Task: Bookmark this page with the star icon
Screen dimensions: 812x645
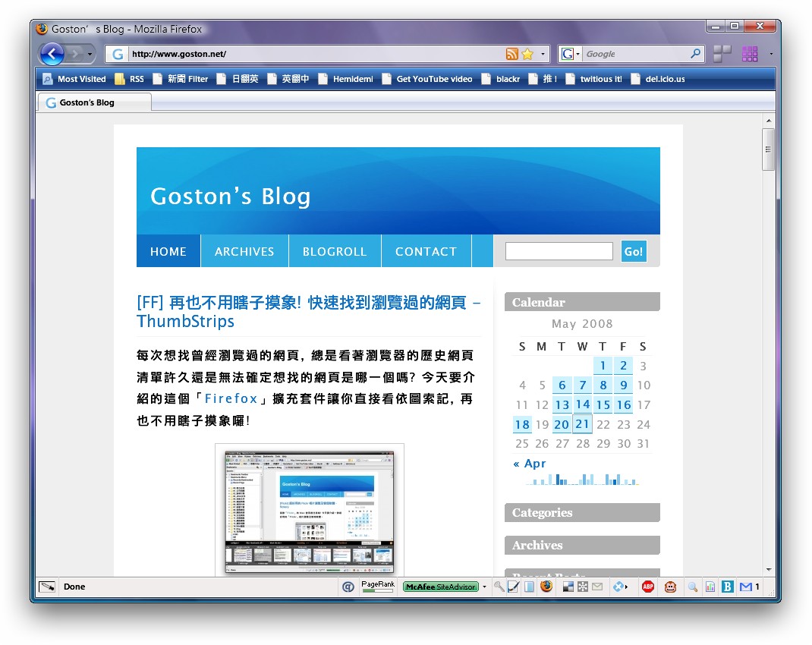Action: 527,54
